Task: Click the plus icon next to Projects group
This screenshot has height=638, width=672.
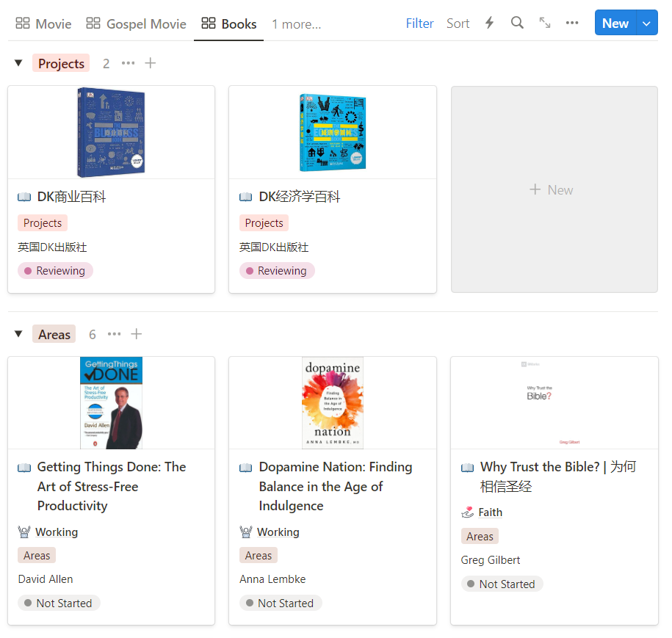Action: [x=151, y=63]
